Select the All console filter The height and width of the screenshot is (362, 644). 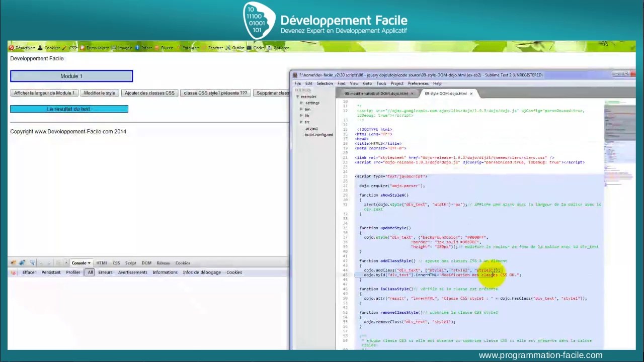tap(90, 273)
